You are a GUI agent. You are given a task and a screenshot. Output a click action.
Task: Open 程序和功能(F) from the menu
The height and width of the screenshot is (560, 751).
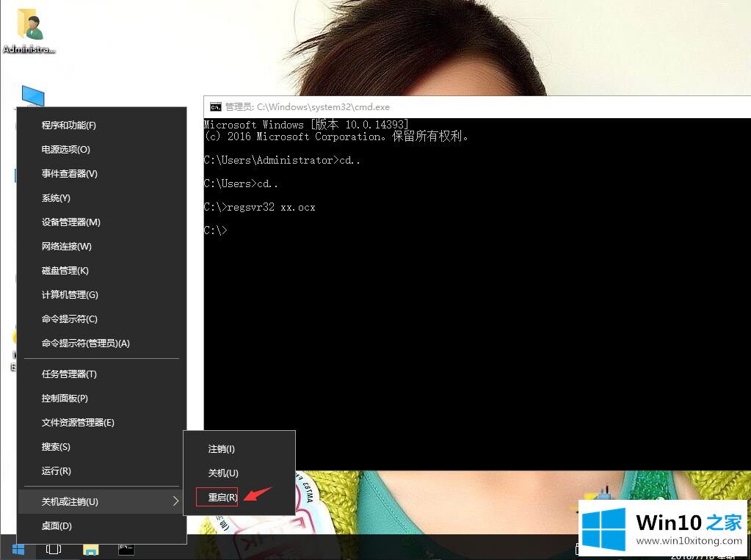101,125
